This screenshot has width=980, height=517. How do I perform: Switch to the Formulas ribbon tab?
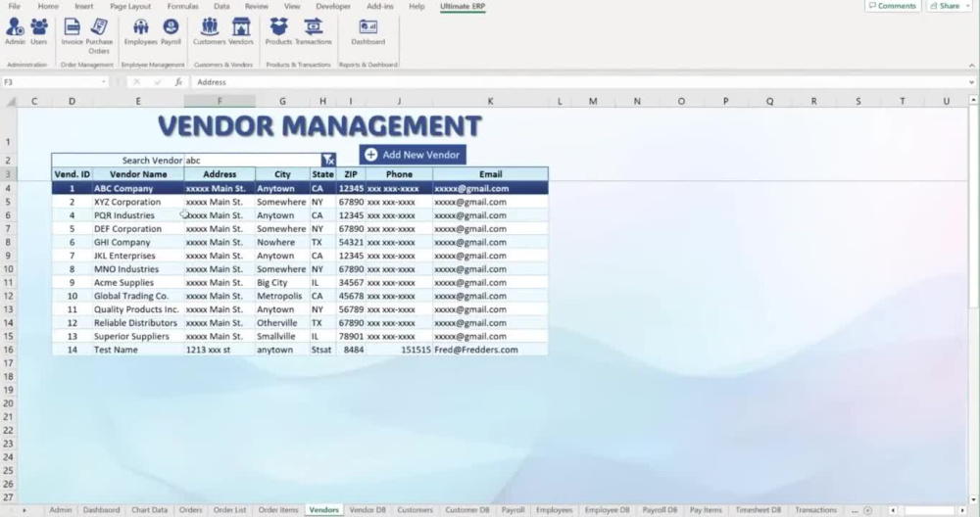point(182,6)
